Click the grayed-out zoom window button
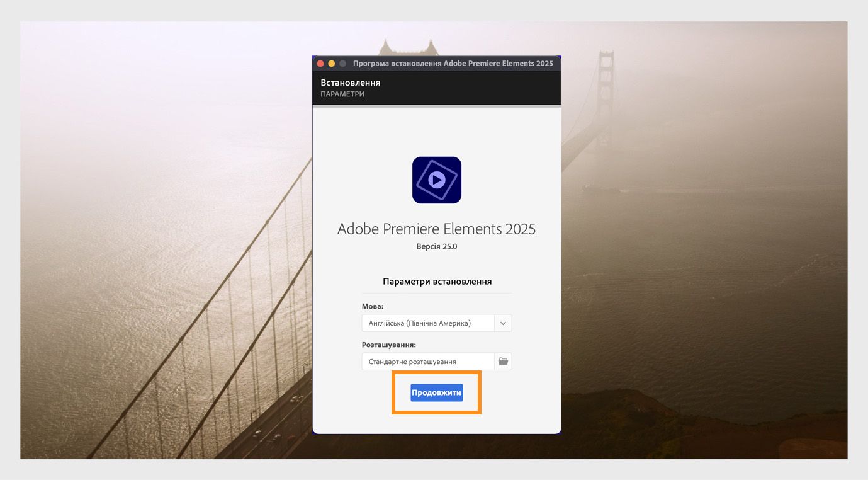The width and height of the screenshot is (868, 480). 343,64
